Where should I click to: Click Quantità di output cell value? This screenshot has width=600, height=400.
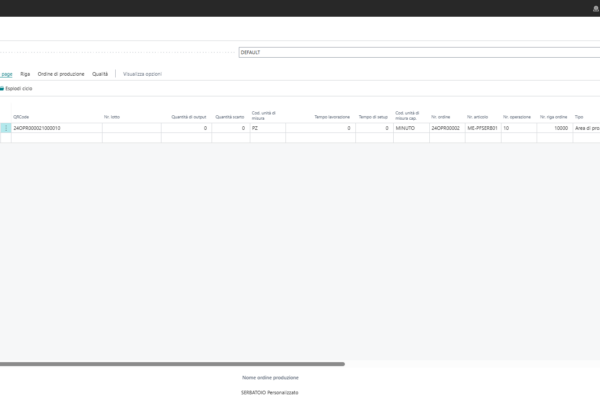(x=186, y=129)
